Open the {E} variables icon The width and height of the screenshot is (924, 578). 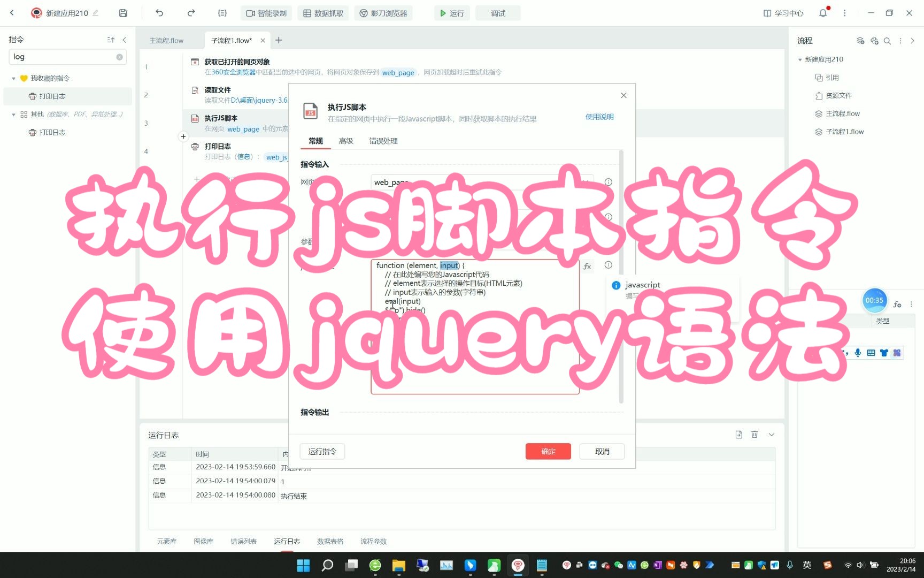[222, 13]
